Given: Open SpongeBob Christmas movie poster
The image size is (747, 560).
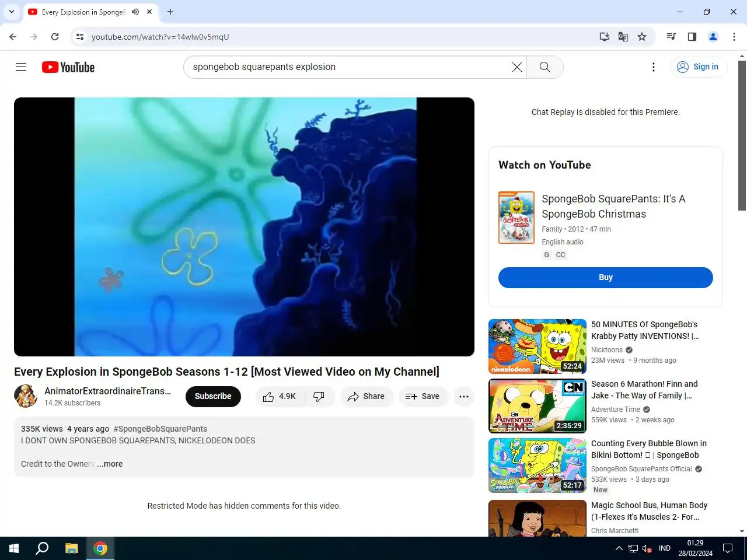Looking at the screenshot, I should 516,218.
